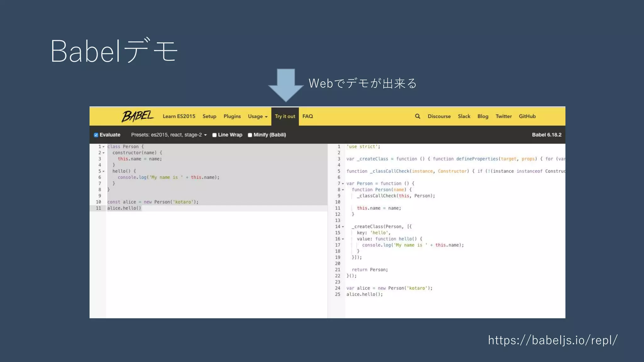Collapse function Person fold arrow on output line 8
The width and height of the screenshot is (644, 362).
point(343,190)
